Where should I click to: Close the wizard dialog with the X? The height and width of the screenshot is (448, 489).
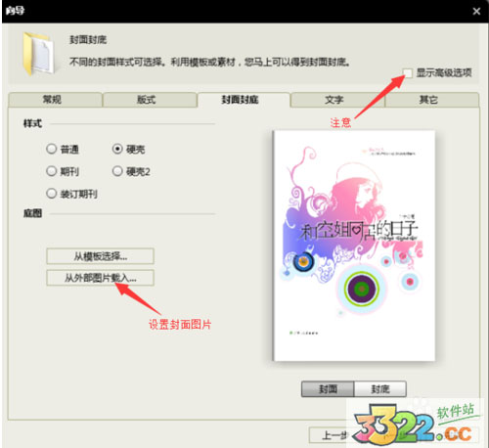tap(476, 12)
